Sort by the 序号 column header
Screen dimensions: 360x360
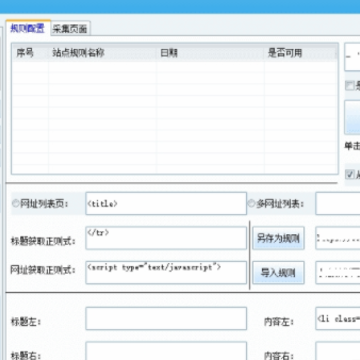coord(30,53)
